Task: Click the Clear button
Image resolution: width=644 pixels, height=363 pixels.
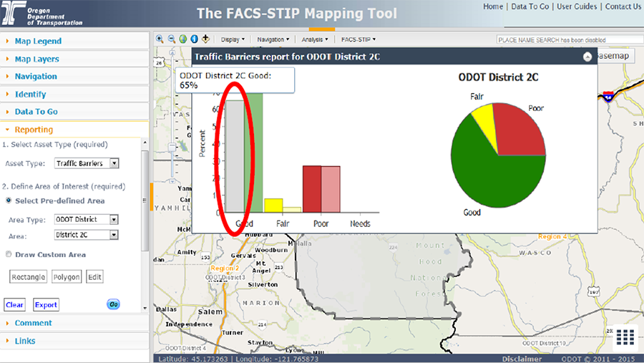Action: [14, 304]
